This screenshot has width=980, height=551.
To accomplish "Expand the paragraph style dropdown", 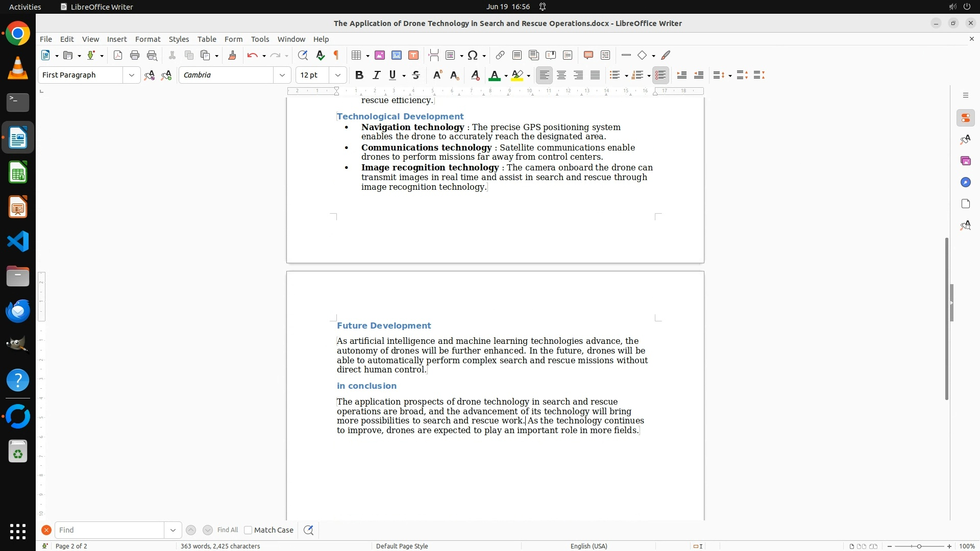I will (x=132, y=76).
